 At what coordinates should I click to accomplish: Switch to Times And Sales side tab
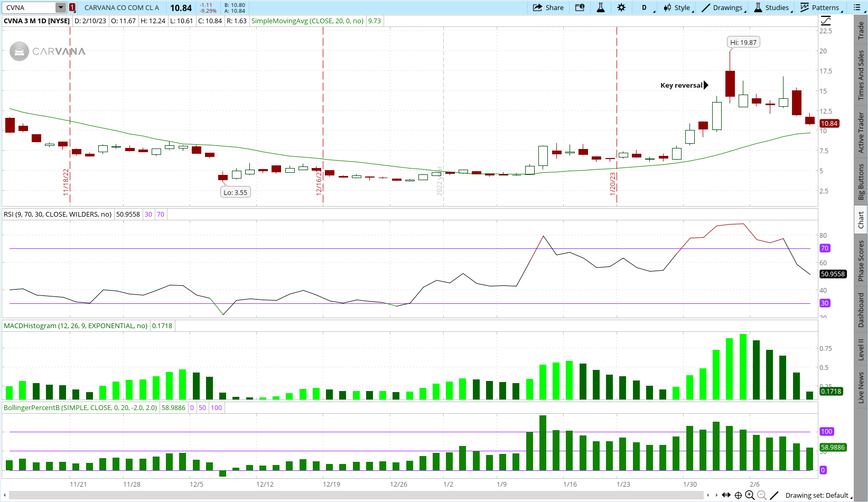(x=861, y=75)
